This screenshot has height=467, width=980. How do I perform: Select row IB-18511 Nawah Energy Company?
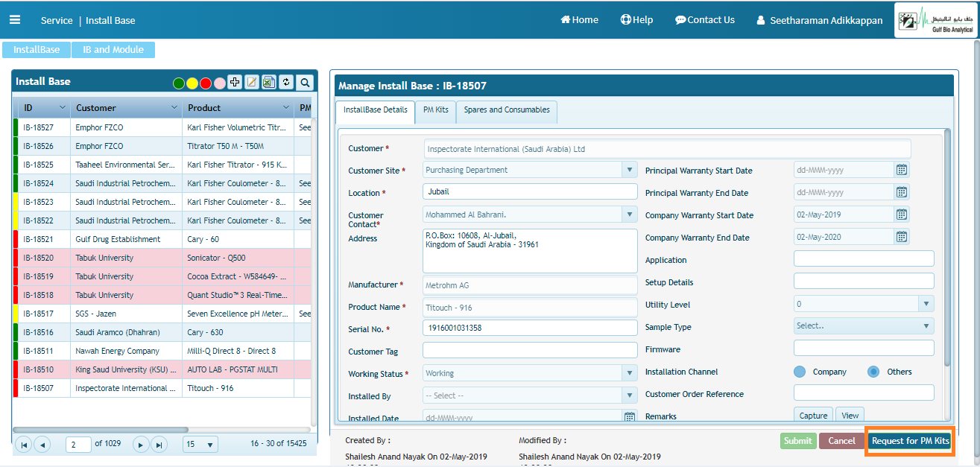tap(162, 351)
